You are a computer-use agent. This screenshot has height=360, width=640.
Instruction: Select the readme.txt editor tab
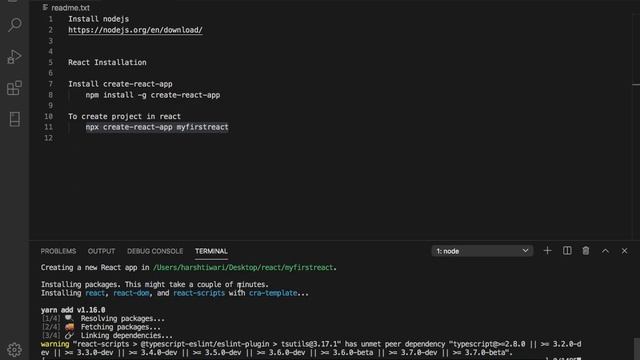click(66, 7)
